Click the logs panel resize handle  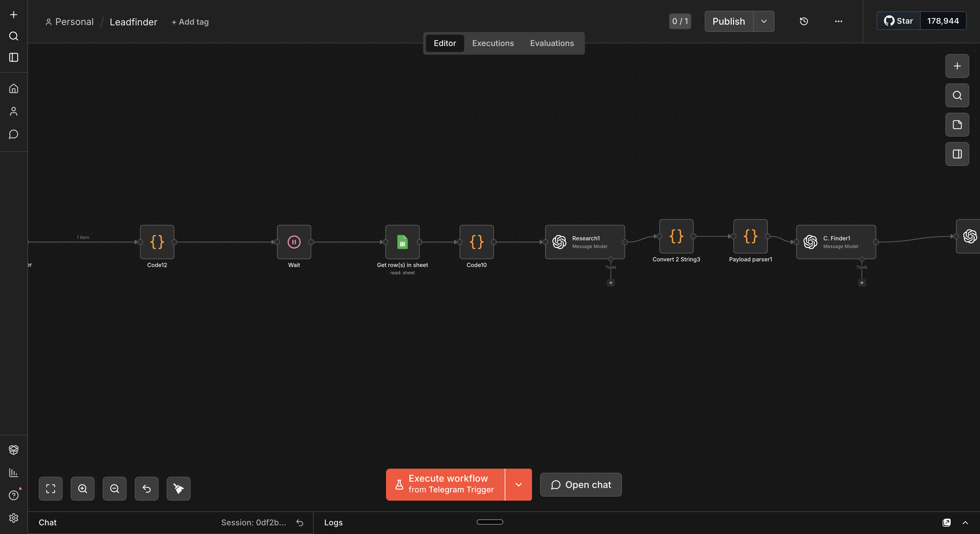[x=490, y=522]
